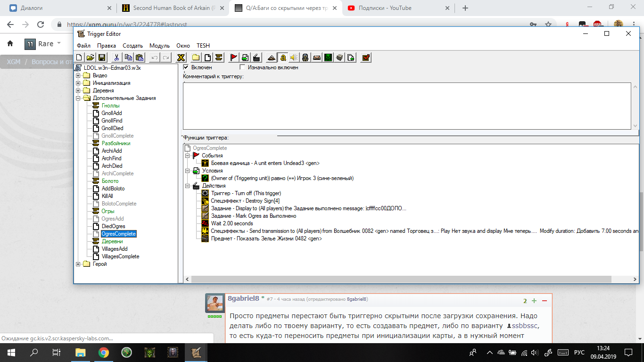Create a new category folder icon

click(x=196, y=58)
